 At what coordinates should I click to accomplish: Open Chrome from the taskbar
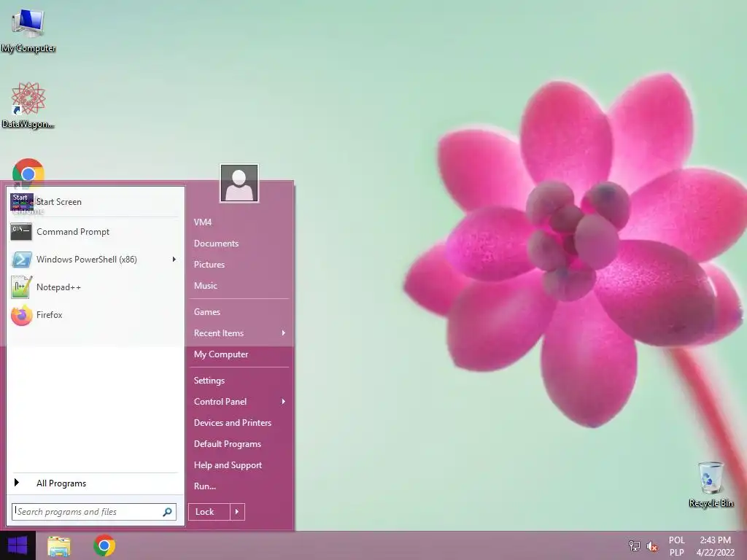click(104, 545)
